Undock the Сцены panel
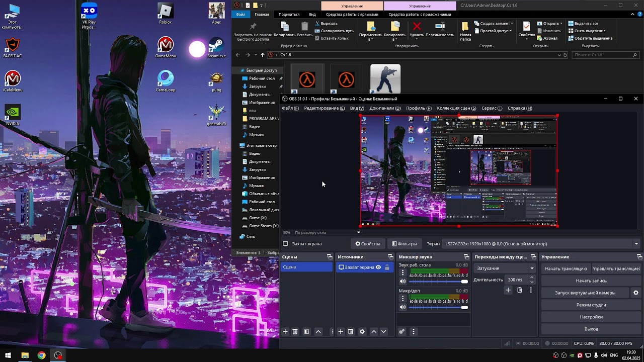Viewport: 644px width, 362px height. coord(330,257)
